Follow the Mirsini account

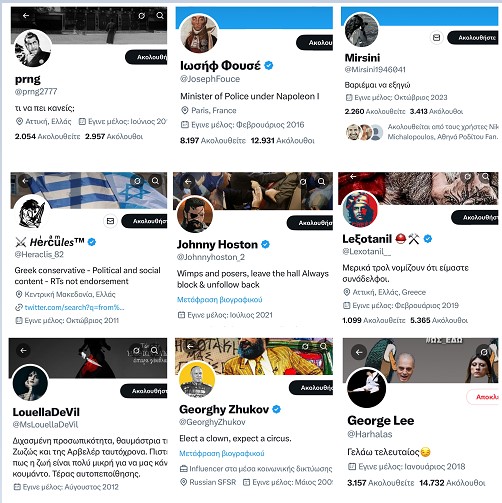click(473, 38)
